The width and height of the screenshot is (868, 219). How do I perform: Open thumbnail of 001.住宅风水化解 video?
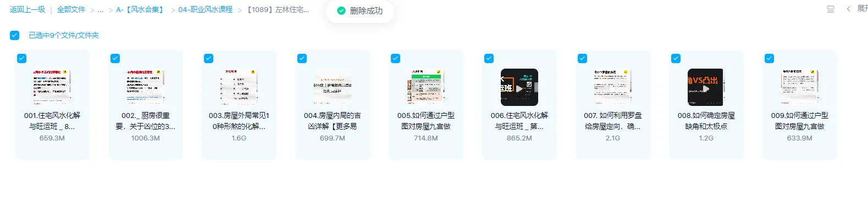pos(52,87)
